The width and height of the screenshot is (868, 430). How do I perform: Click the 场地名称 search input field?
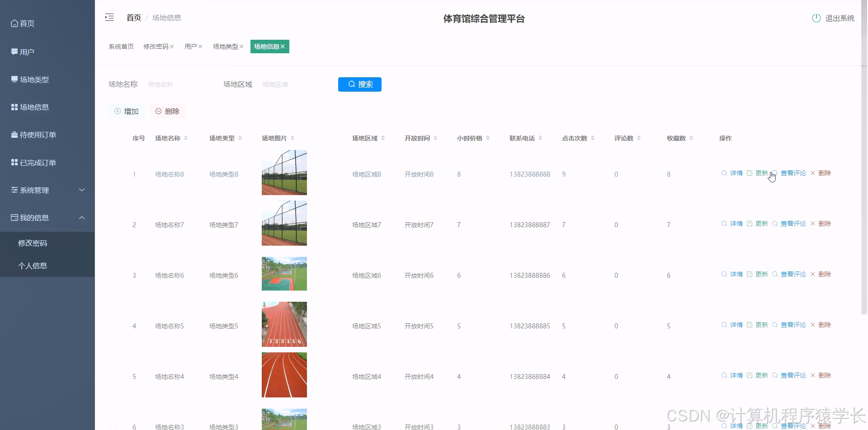point(179,84)
